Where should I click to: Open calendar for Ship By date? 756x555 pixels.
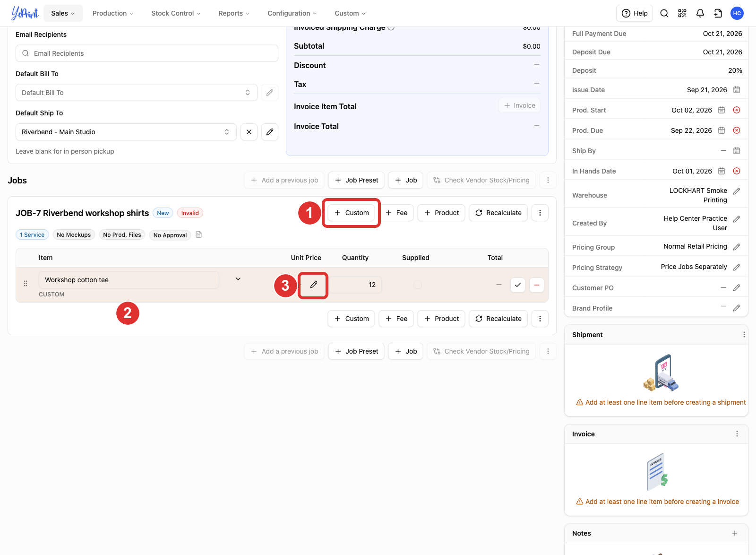737,151
